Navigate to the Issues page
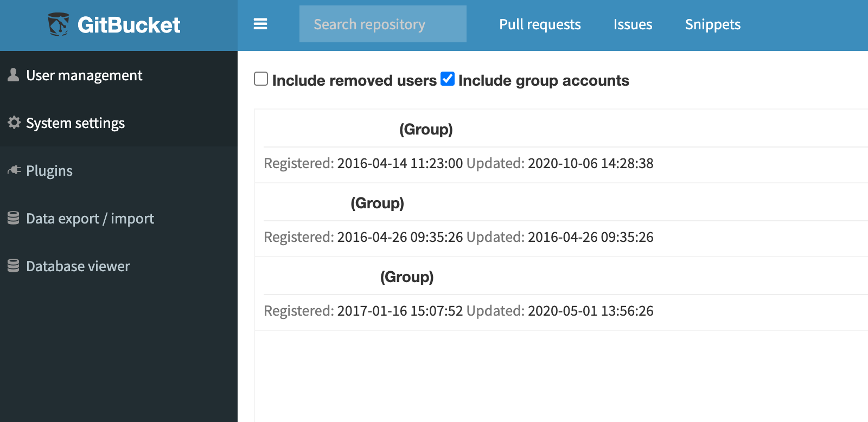Image resolution: width=868 pixels, height=422 pixels. pyautogui.click(x=633, y=24)
